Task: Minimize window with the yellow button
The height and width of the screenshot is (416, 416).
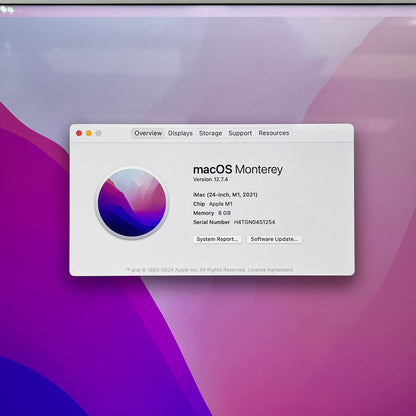Action: pyautogui.click(x=89, y=133)
